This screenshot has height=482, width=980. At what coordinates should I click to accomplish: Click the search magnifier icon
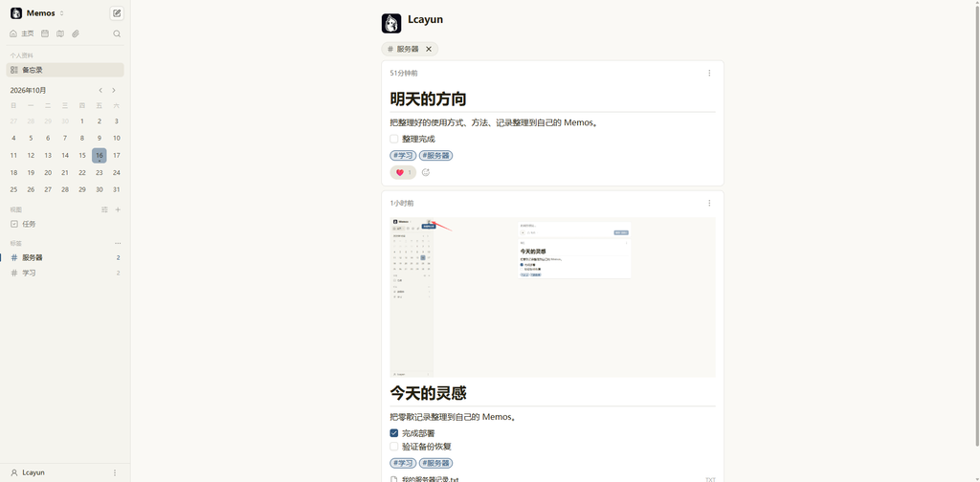(x=117, y=33)
